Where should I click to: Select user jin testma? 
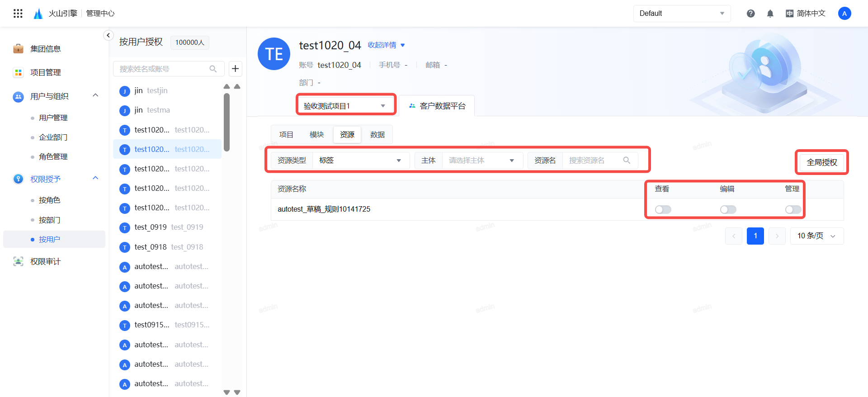[x=167, y=110]
